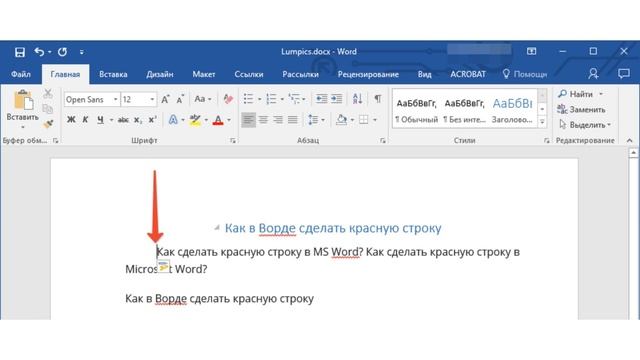Increase font size with A-up icon

165,99
